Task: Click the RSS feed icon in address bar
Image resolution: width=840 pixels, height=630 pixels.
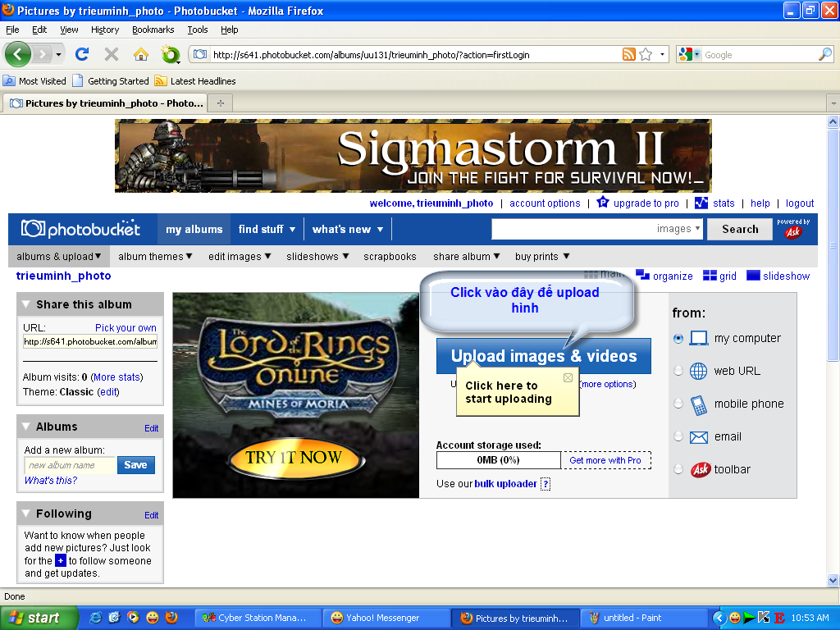Action: [629, 54]
